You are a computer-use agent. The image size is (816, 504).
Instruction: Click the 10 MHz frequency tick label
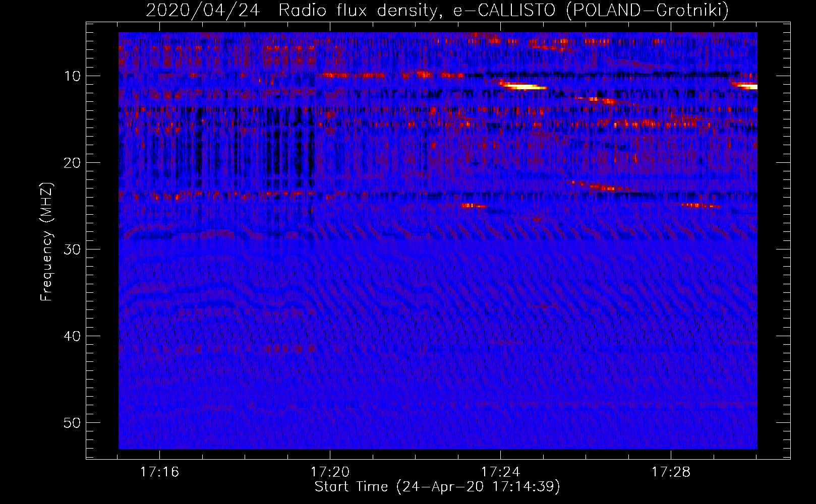tap(72, 76)
